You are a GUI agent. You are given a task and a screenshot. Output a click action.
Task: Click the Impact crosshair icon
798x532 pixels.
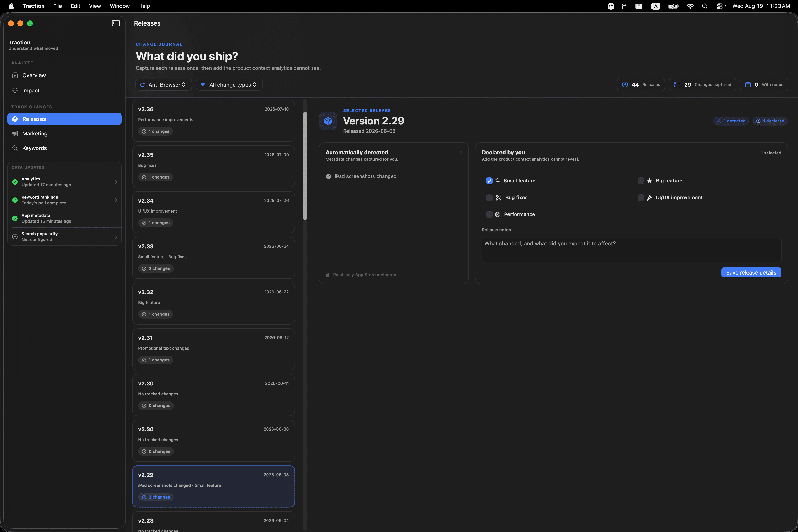(15, 90)
